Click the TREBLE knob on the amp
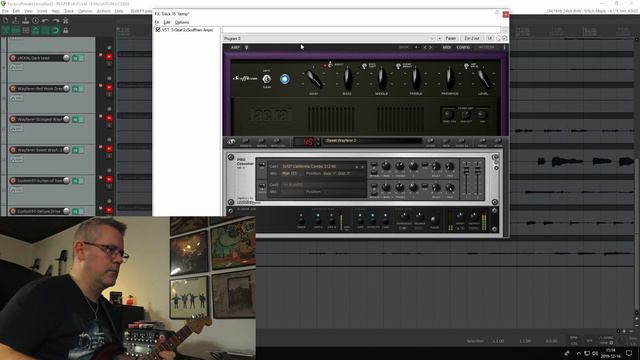 [x=416, y=78]
